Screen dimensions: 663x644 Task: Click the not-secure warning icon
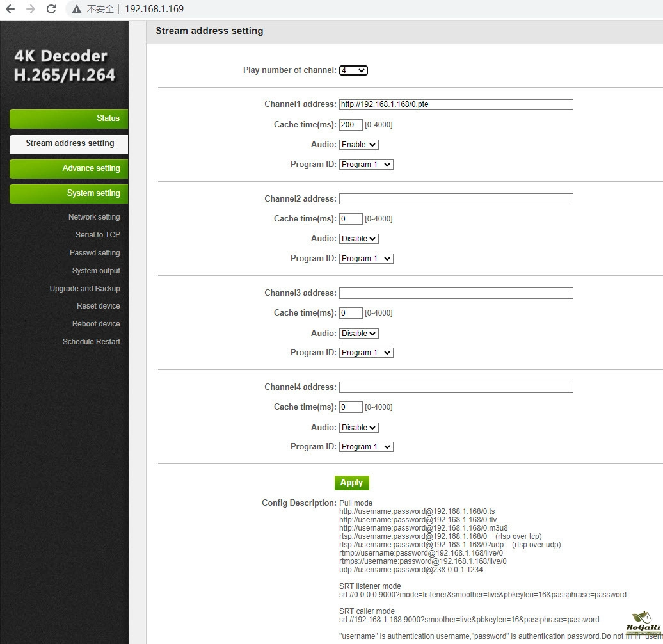click(77, 9)
